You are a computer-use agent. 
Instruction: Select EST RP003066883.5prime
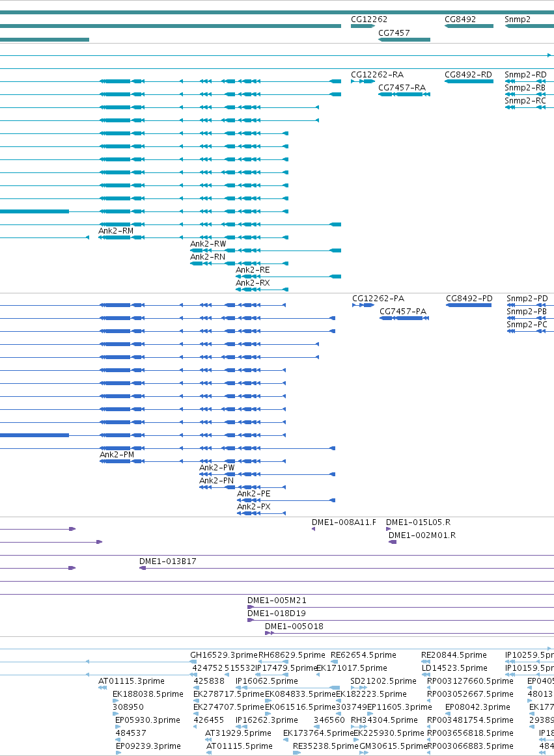click(x=471, y=746)
